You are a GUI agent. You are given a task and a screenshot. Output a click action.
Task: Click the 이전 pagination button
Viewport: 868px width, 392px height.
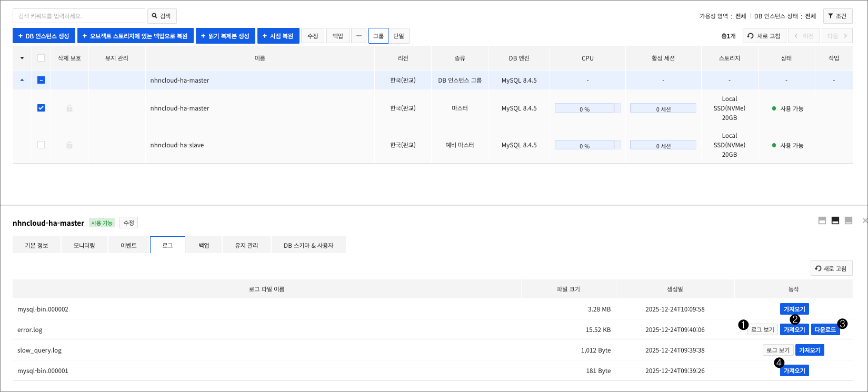click(x=804, y=36)
